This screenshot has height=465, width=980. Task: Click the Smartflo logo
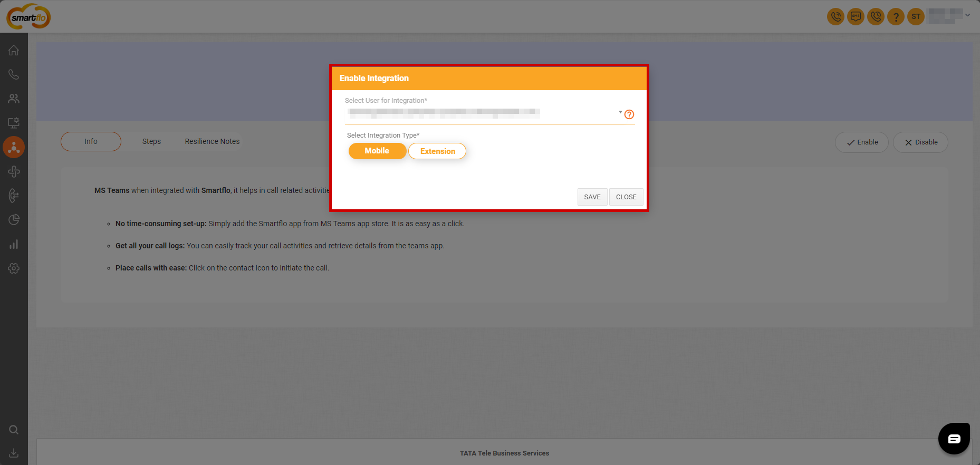pos(28,17)
